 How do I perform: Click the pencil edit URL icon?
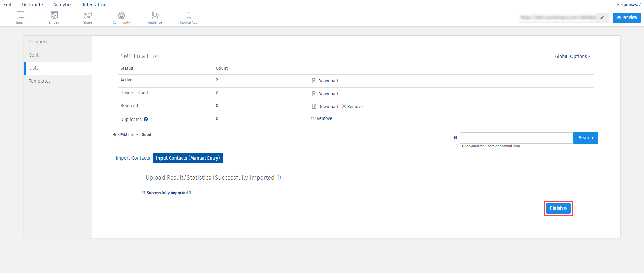602,18
